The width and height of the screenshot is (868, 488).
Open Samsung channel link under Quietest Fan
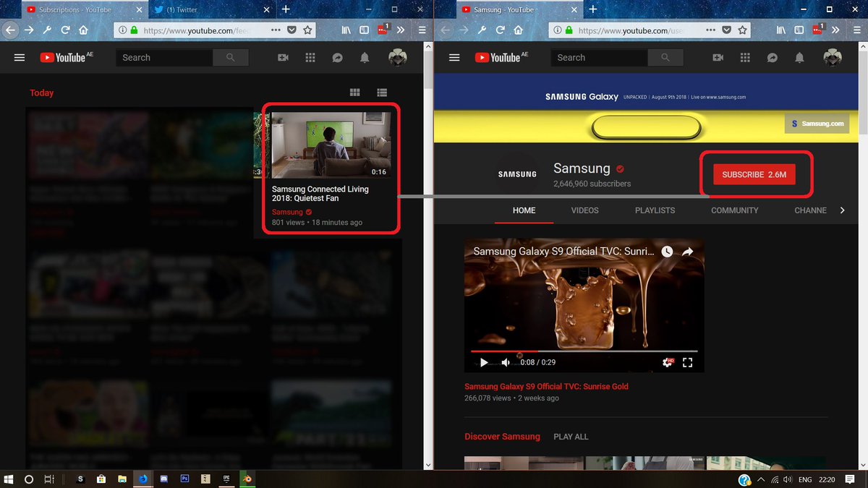point(287,212)
